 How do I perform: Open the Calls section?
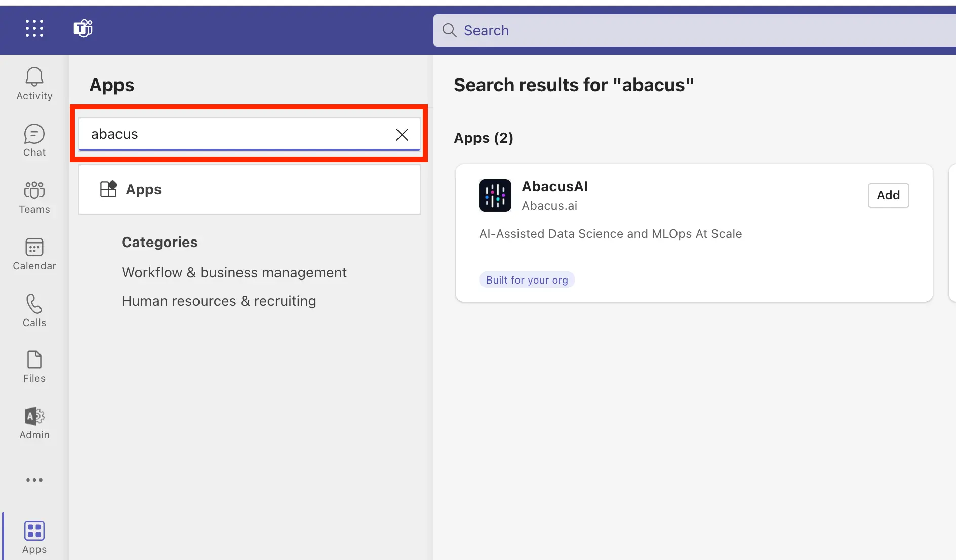pyautogui.click(x=33, y=310)
